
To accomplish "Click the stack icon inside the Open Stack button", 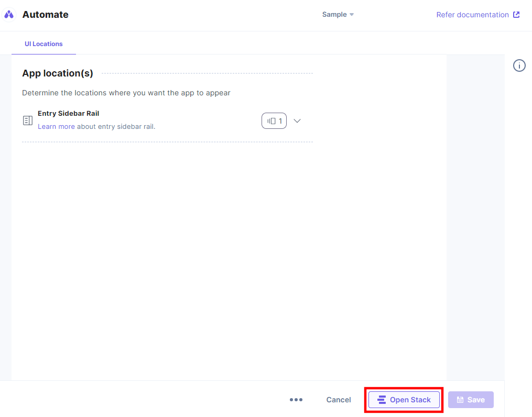I will (x=382, y=400).
